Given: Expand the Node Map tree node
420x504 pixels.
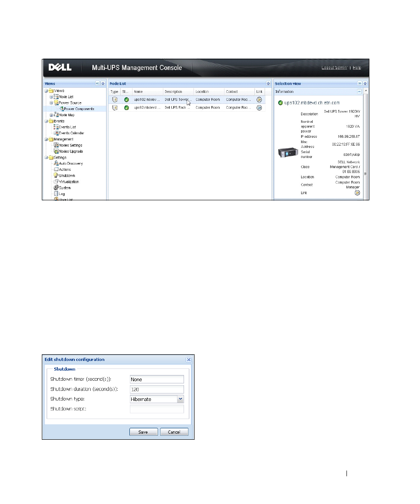Looking at the screenshot, I should point(51,115).
